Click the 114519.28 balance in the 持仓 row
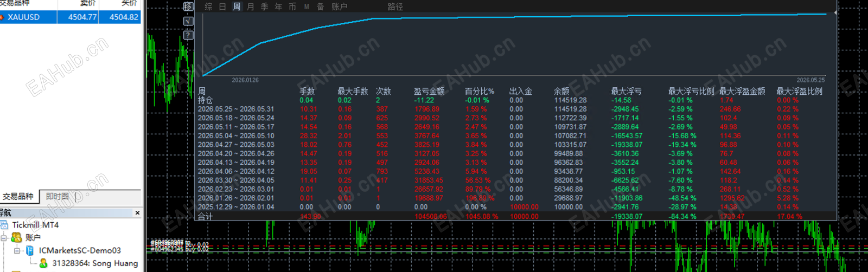868x272 pixels. pyautogui.click(x=570, y=100)
